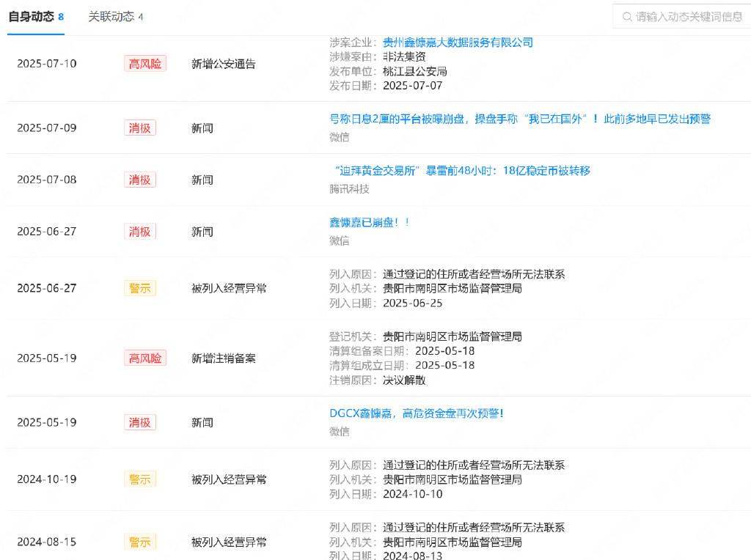Click the 微信 source under 鑫慷嘉已崩盘
Image resolution: width=751 pixels, height=560 pixels.
pyautogui.click(x=339, y=240)
